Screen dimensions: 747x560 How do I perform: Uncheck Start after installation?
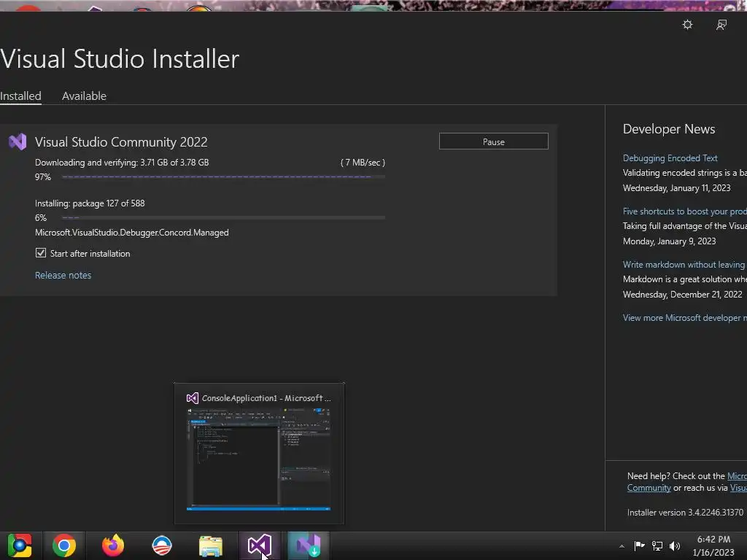pos(41,253)
